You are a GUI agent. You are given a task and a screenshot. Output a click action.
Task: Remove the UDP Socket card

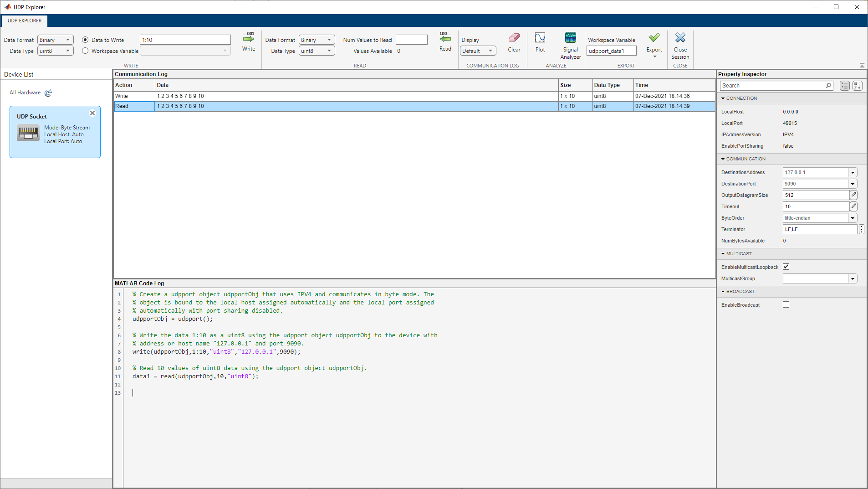(92, 113)
